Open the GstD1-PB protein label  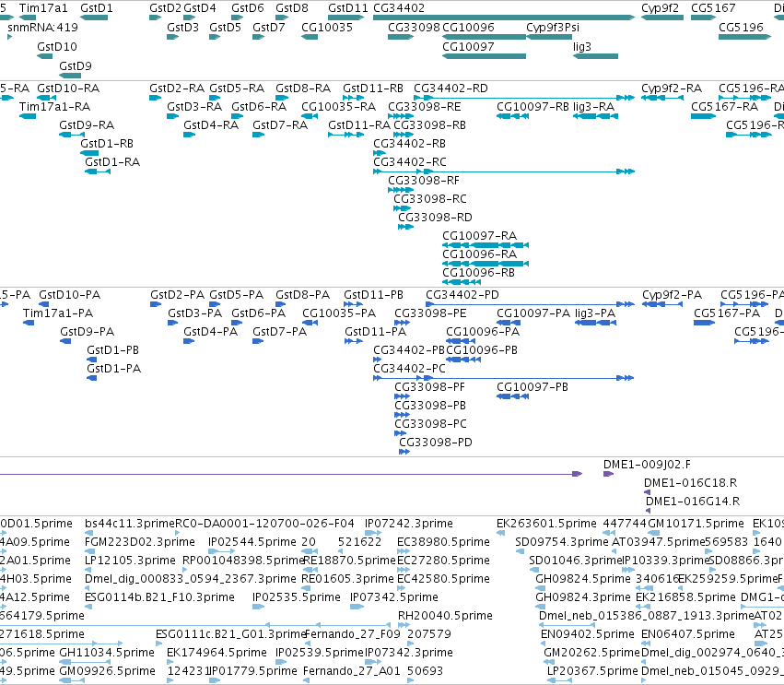(113, 350)
